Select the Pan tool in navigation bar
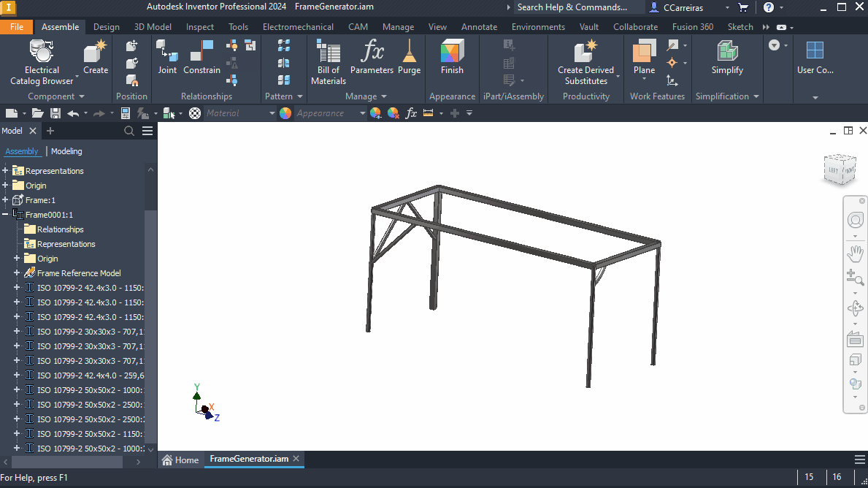 (855, 253)
